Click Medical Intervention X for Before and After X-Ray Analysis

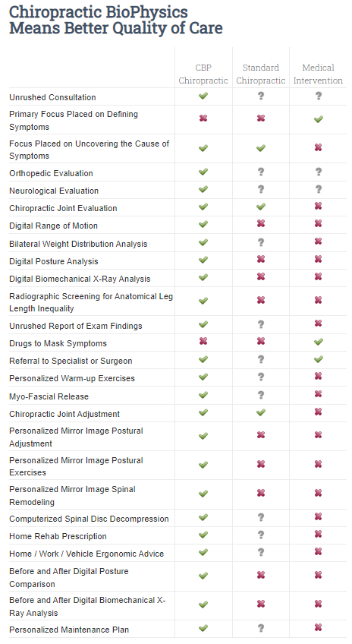pos(319,605)
